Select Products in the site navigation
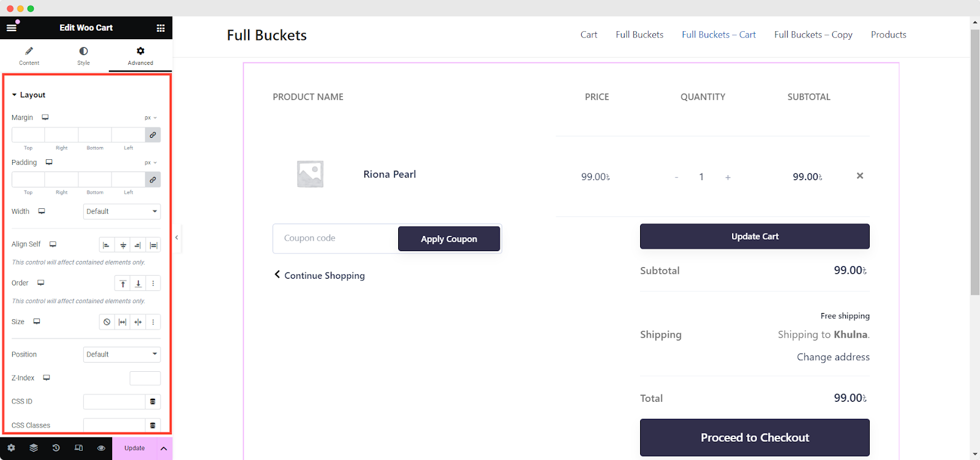980x460 pixels. [888, 34]
